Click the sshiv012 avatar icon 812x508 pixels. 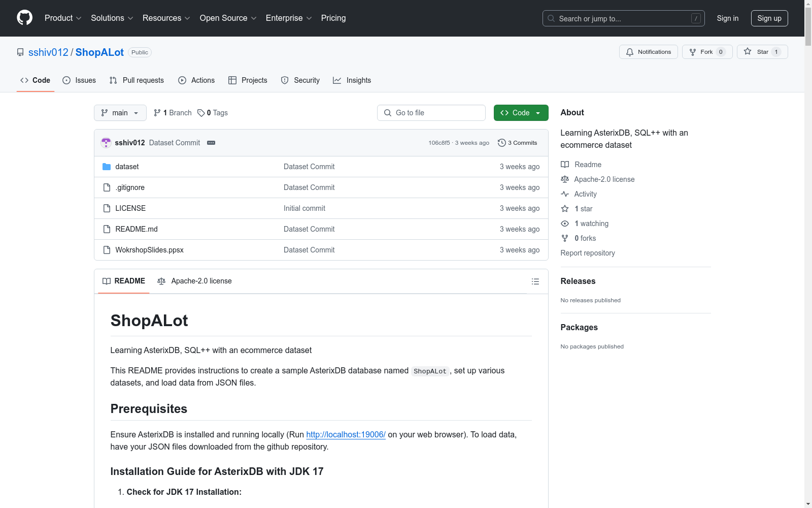point(106,143)
